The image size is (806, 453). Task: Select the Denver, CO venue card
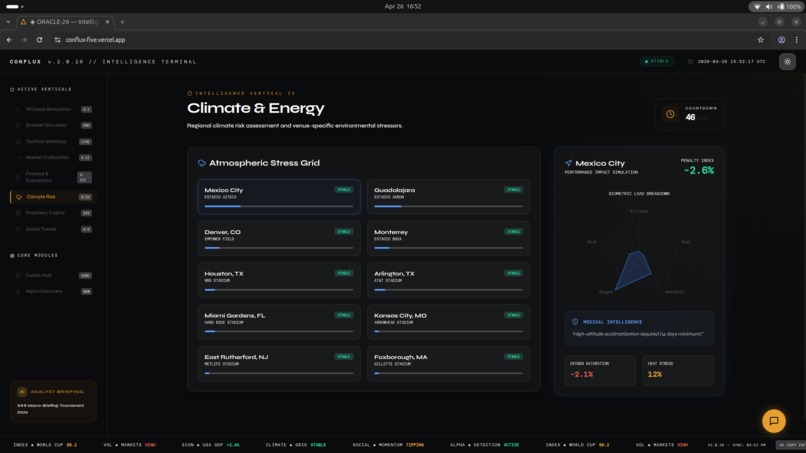[279, 239]
